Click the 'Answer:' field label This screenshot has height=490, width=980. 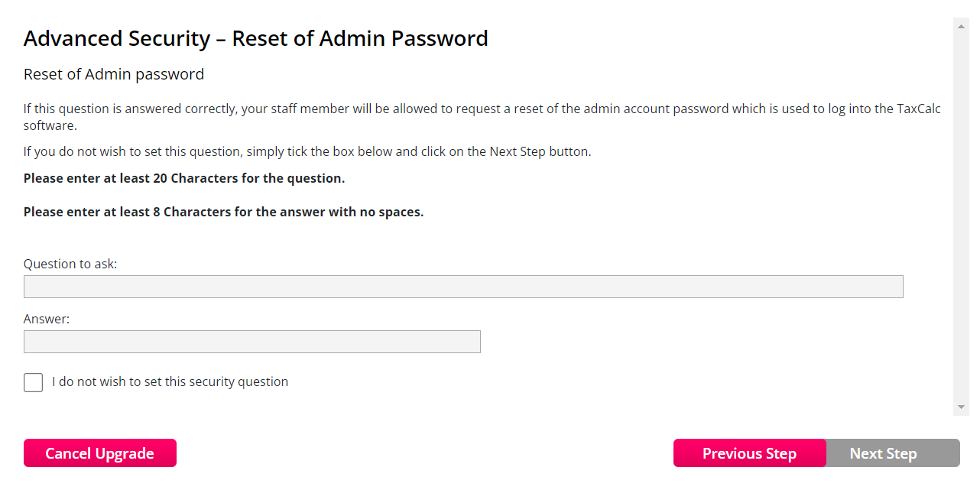tap(47, 319)
